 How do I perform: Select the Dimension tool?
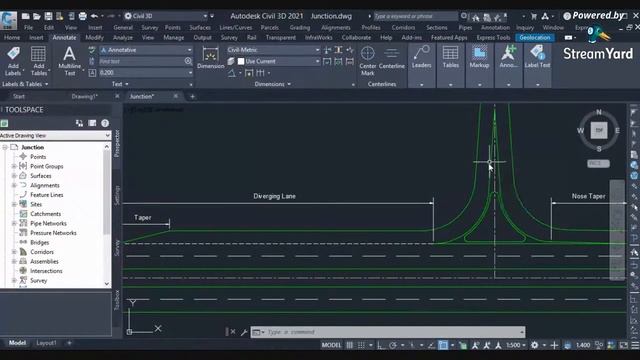coord(211,58)
